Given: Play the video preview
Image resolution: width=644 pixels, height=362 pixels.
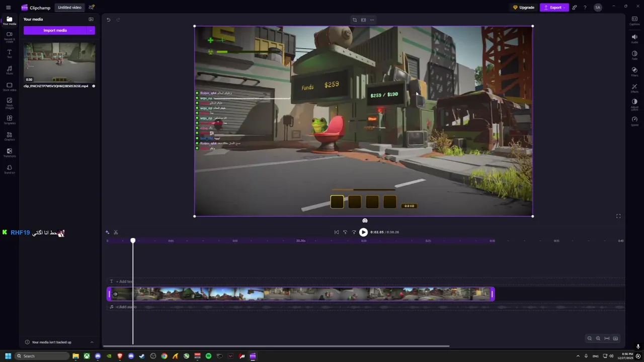Looking at the screenshot, I should point(363,232).
